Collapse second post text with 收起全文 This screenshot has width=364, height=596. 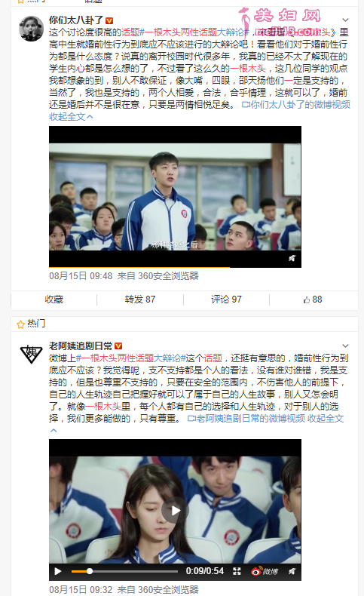(x=326, y=419)
